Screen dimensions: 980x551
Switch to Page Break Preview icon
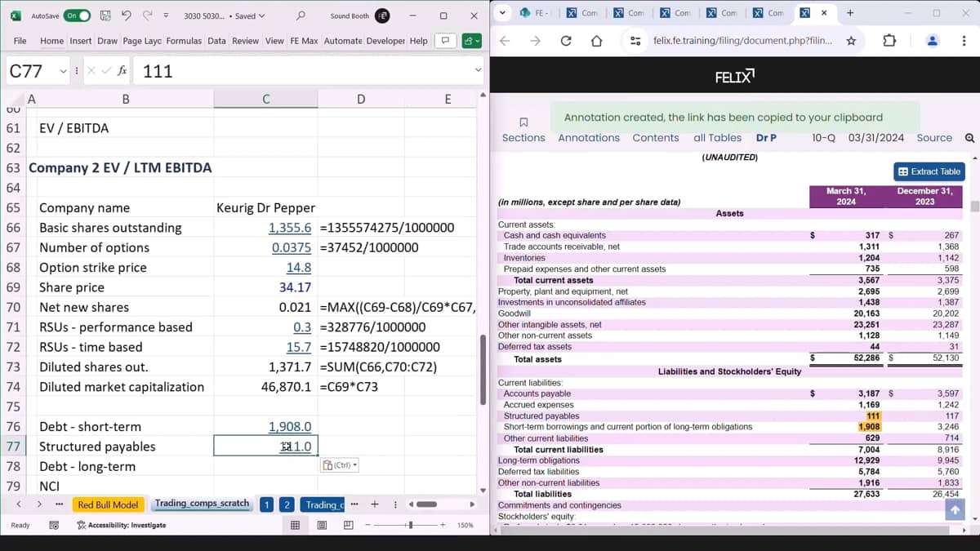click(348, 525)
